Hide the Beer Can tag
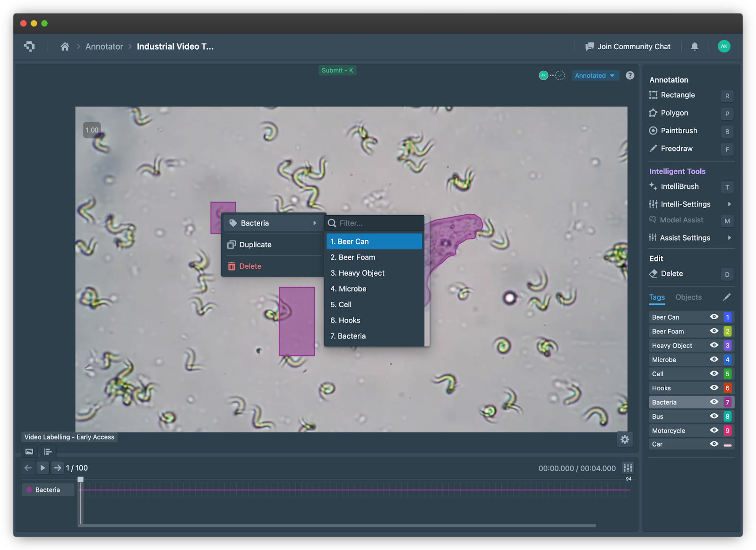This screenshot has width=756, height=550. click(x=713, y=317)
